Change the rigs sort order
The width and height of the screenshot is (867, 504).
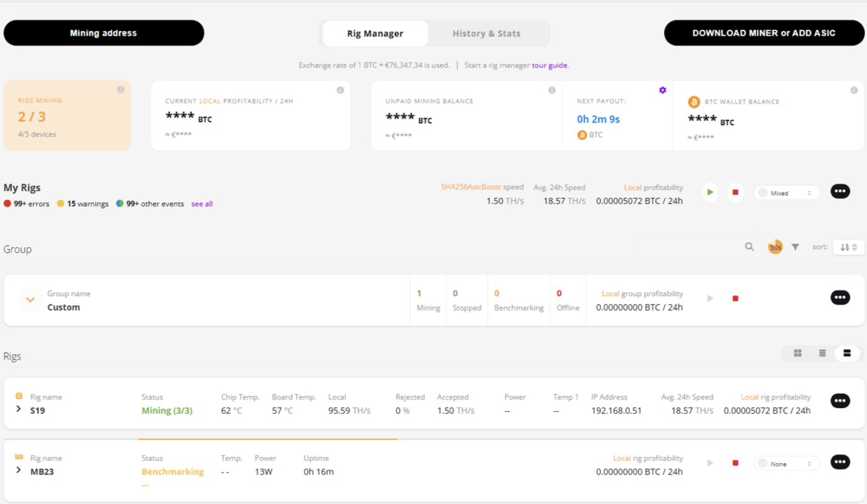848,246
